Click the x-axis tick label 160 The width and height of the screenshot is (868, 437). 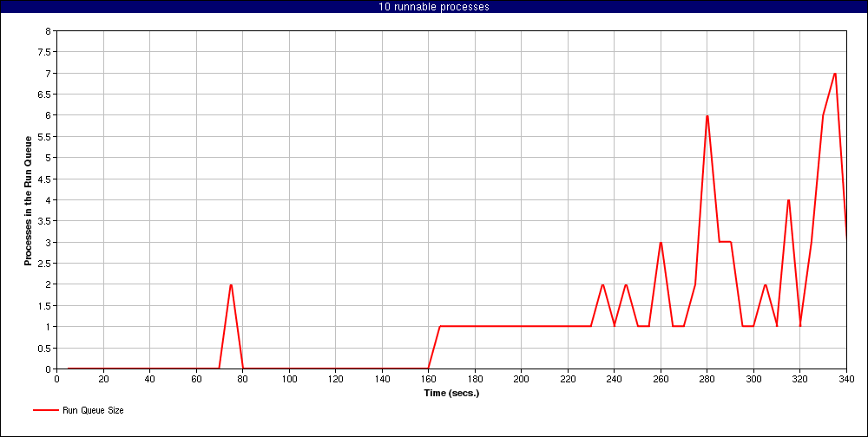pos(429,379)
